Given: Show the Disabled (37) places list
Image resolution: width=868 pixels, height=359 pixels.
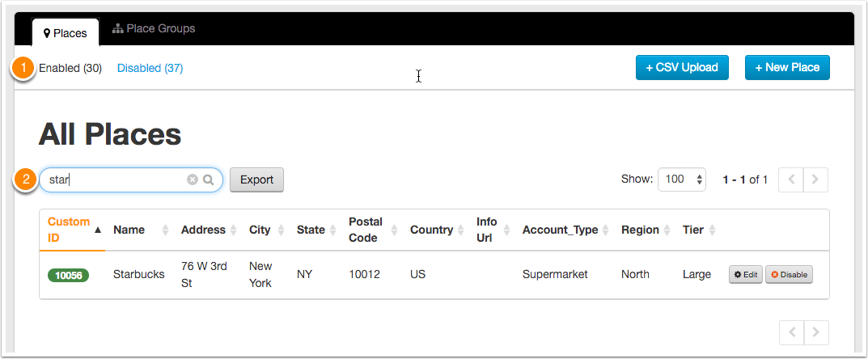Looking at the screenshot, I should pos(150,68).
